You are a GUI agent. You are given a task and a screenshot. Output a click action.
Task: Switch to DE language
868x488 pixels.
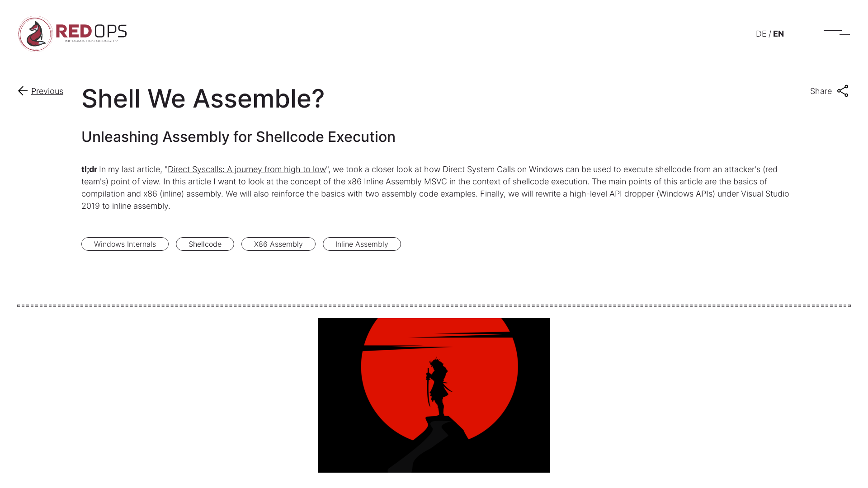(761, 33)
